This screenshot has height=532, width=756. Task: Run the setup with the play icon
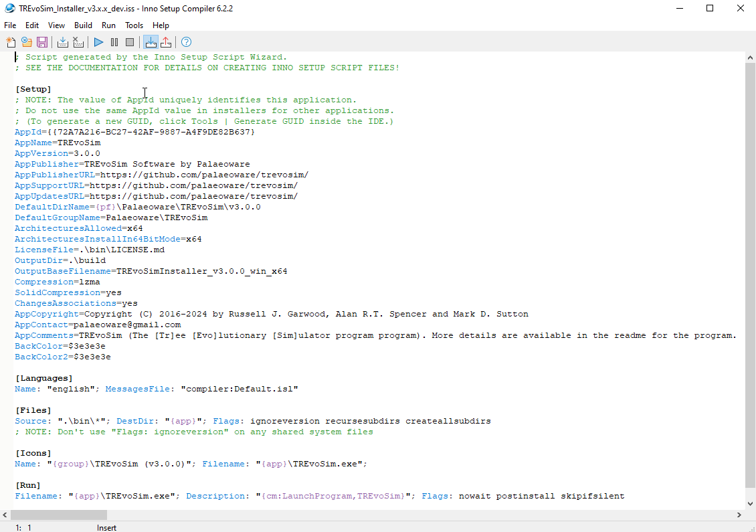point(98,42)
